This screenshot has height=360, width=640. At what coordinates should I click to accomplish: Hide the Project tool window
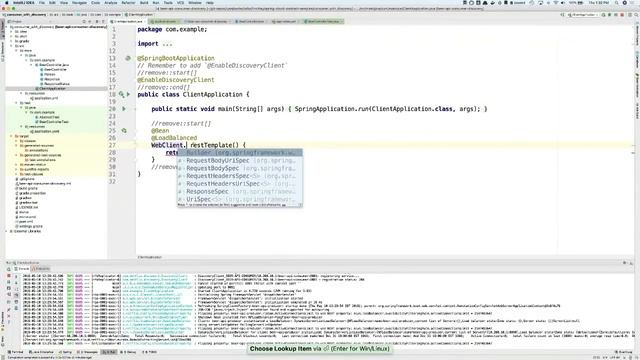(x=103, y=21)
